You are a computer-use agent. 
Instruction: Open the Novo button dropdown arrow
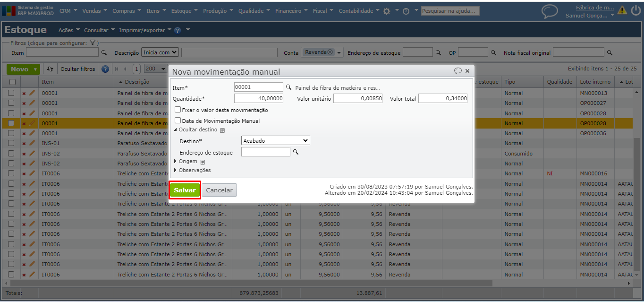click(x=35, y=69)
